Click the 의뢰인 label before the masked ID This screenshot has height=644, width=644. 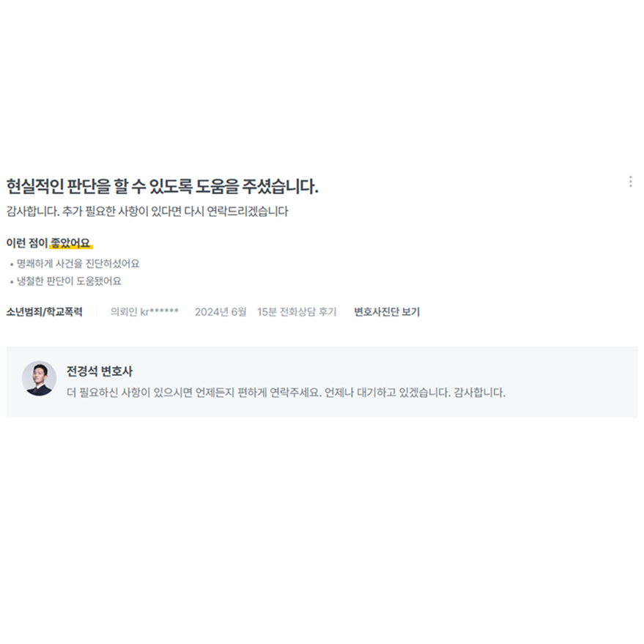coord(124,311)
